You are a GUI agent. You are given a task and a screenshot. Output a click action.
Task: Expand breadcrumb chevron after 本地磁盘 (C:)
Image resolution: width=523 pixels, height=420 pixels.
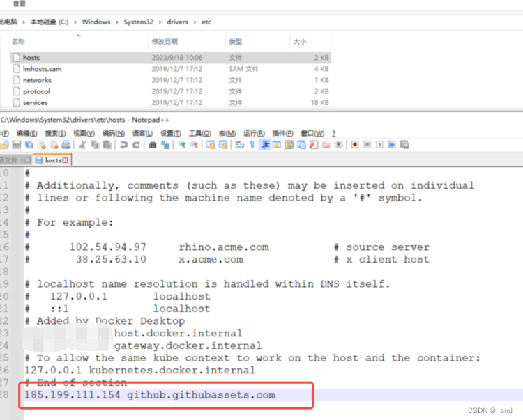(x=75, y=22)
